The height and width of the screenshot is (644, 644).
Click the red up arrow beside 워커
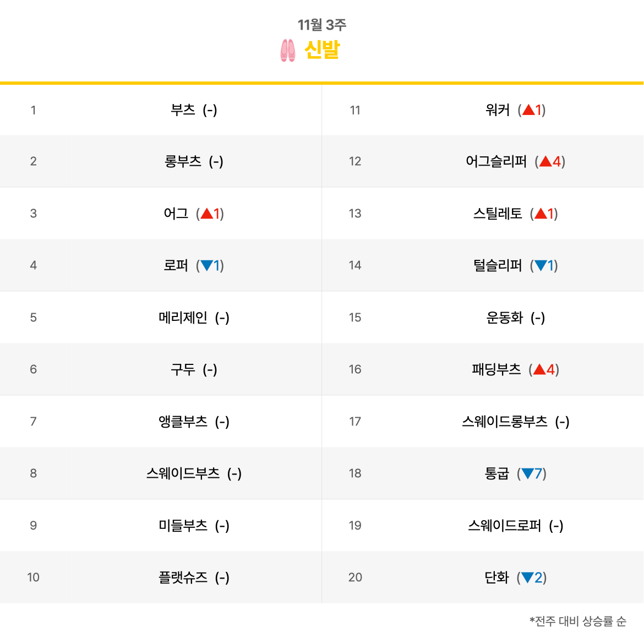coord(528,110)
